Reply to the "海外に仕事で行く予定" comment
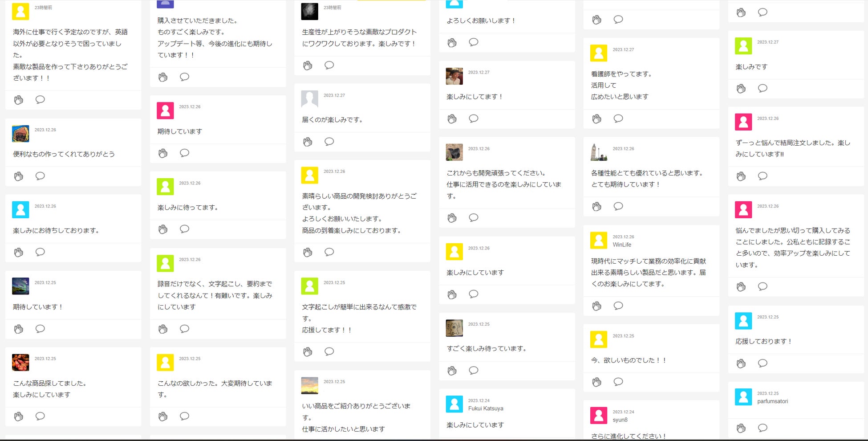868x441 pixels. tap(40, 99)
